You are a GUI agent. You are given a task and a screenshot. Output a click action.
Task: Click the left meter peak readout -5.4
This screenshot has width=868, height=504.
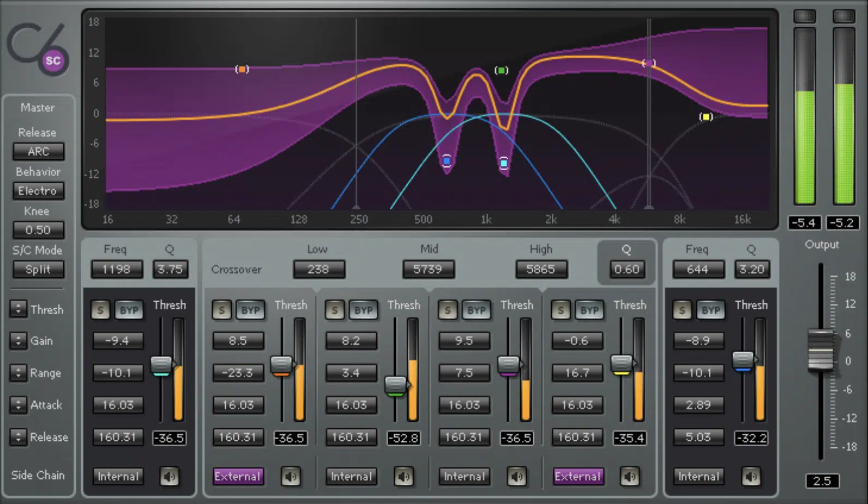pyautogui.click(x=805, y=223)
